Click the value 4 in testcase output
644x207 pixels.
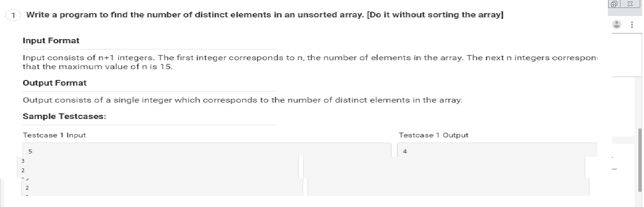(405, 151)
